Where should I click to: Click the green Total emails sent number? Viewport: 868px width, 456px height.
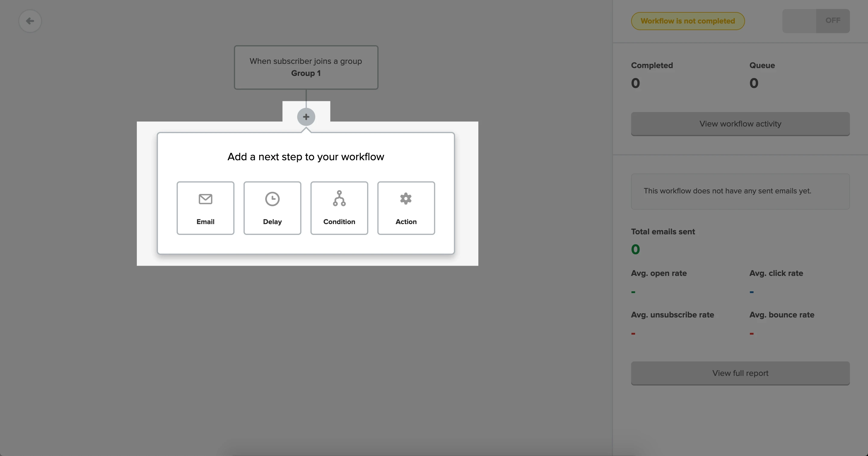(x=635, y=250)
